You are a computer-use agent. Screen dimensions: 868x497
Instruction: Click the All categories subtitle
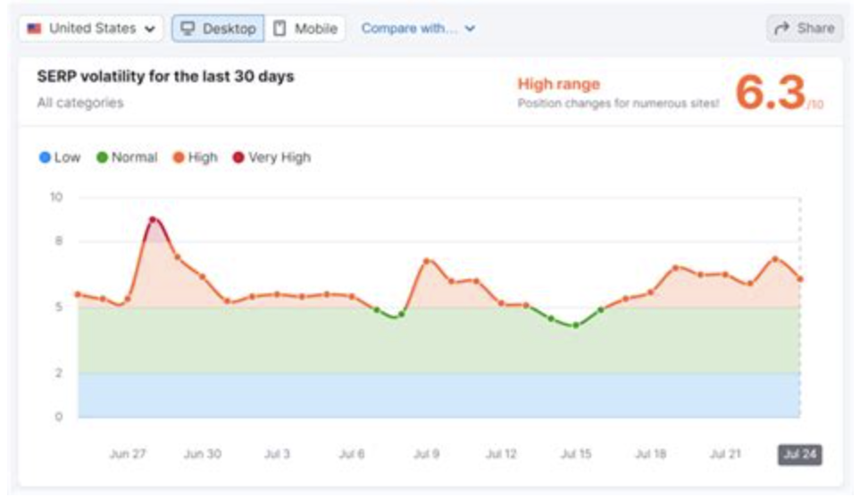pyautogui.click(x=80, y=103)
